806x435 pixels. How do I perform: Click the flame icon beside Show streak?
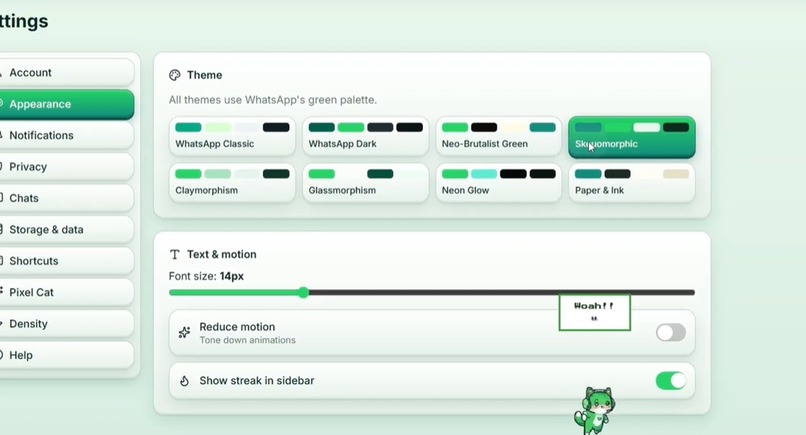(x=184, y=381)
